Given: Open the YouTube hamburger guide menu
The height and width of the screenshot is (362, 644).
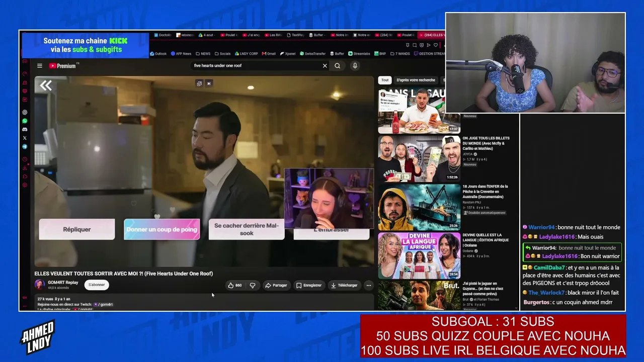Looking at the screenshot, I should coord(39,66).
